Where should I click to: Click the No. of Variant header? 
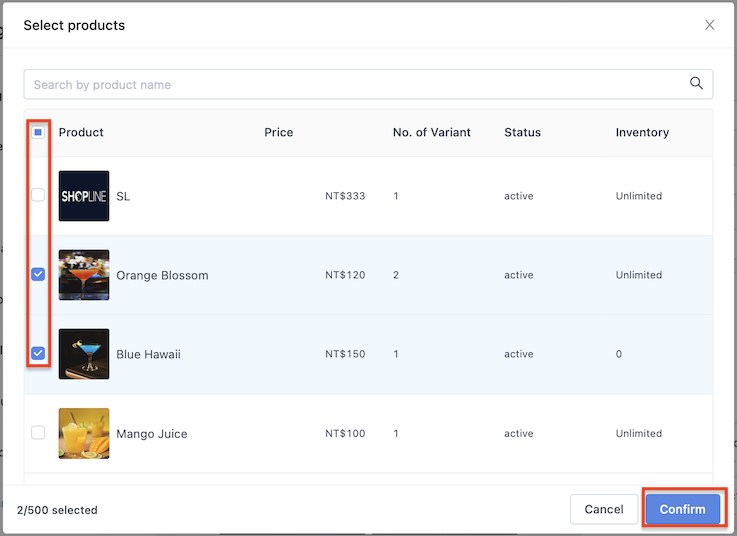click(x=431, y=133)
